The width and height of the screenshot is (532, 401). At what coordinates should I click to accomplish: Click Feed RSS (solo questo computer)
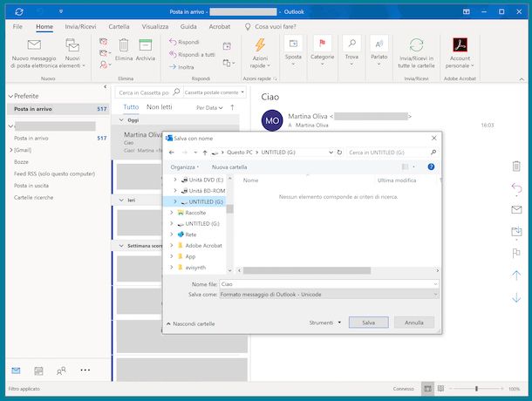54,173
